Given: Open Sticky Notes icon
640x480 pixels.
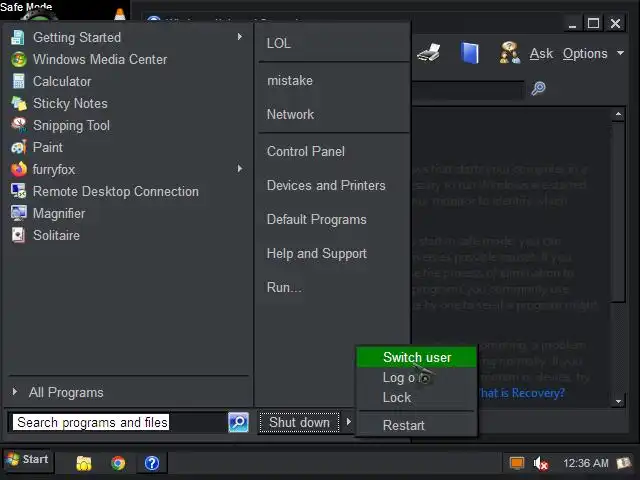Looking at the screenshot, I should [18, 103].
